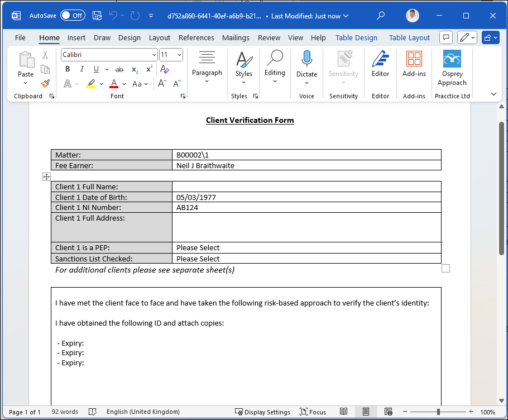The width and height of the screenshot is (508, 420).
Task: Switch to the Insert tab
Action: click(76, 37)
